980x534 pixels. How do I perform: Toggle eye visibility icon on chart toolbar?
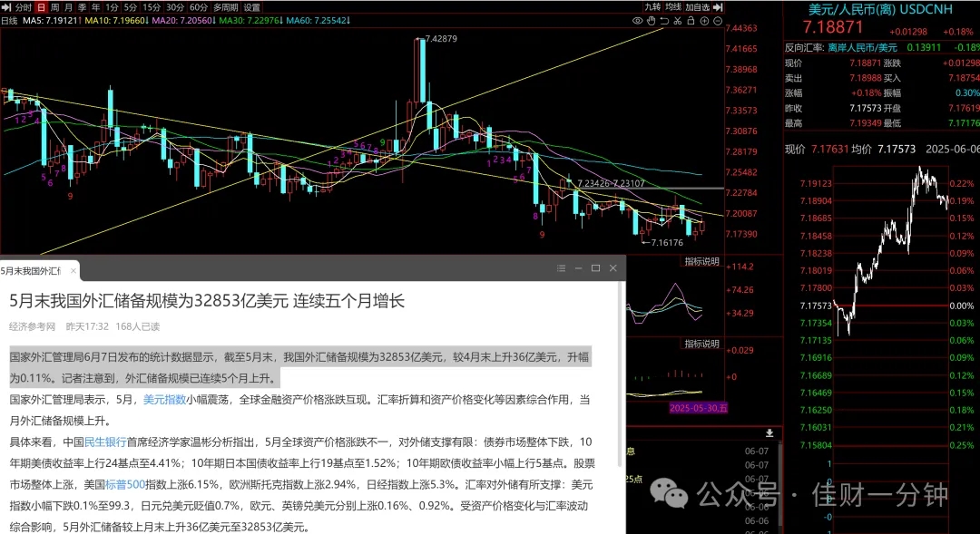pyautogui.click(x=638, y=21)
